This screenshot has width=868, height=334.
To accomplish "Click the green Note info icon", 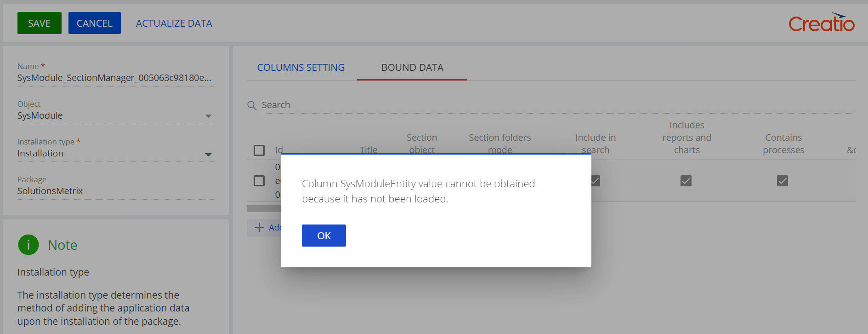I will 28,245.
